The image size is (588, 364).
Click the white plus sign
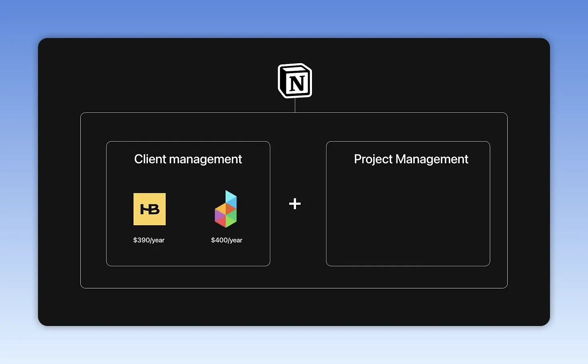tap(295, 204)
